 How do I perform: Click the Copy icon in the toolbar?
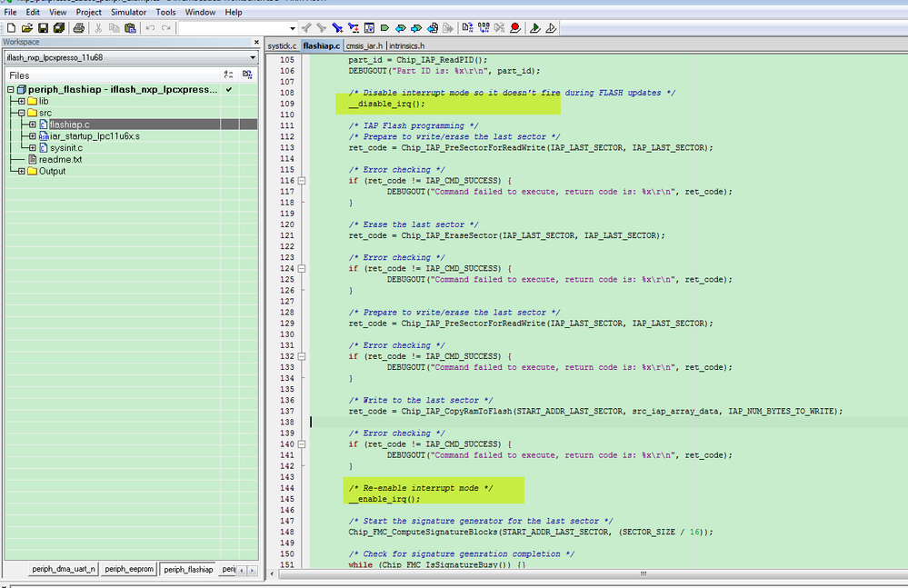(x=115, y=28)
